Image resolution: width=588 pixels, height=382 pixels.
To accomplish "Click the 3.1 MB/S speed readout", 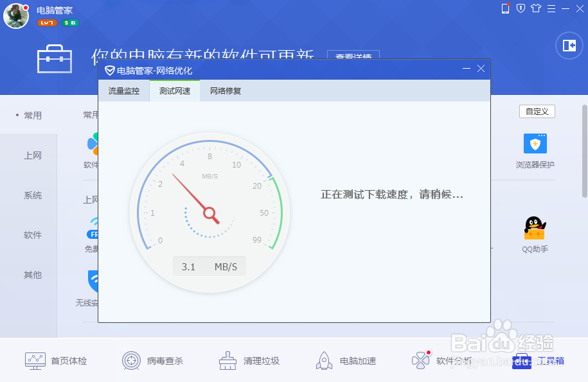I will (x=209, y=266).
